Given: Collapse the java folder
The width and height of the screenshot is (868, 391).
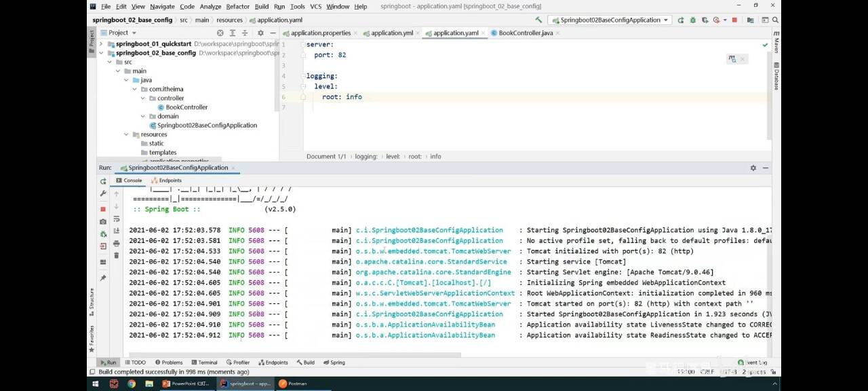Looking at the screenshot, I should click(x=126, y=80).
